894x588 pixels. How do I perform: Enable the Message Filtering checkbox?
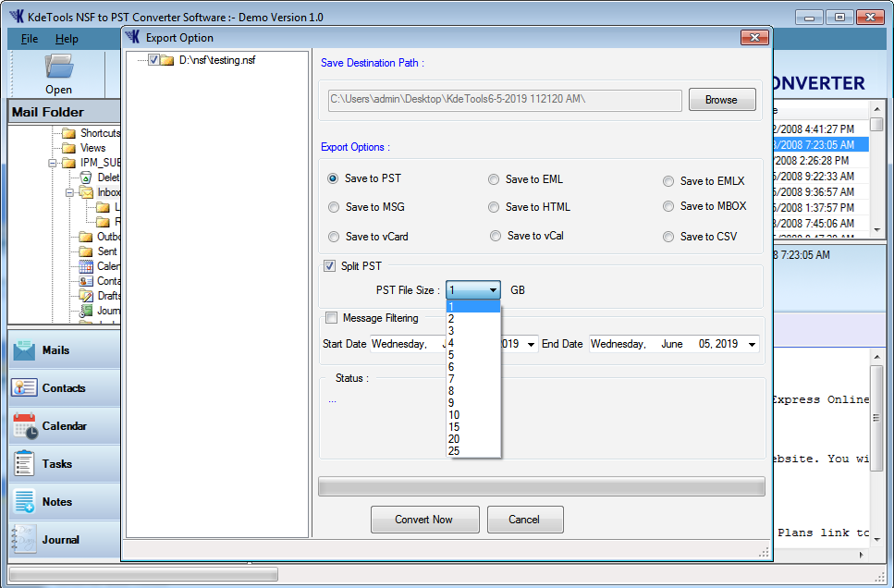point(331,318)
